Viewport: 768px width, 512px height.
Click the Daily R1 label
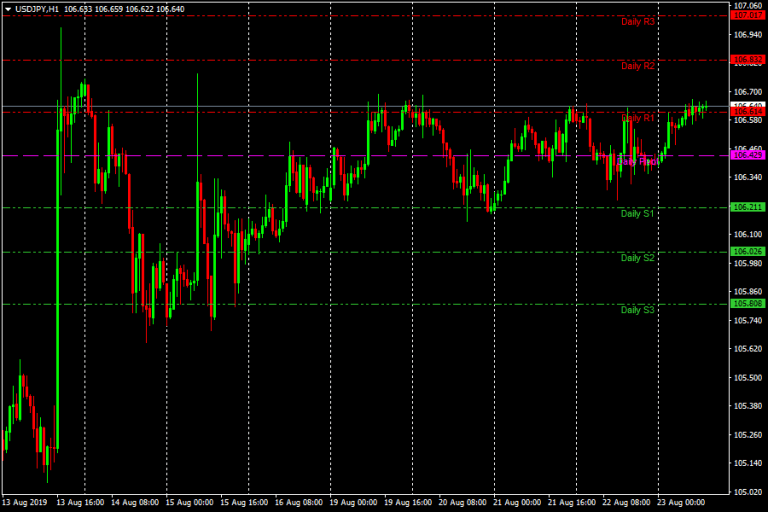[x=637, y=117]
